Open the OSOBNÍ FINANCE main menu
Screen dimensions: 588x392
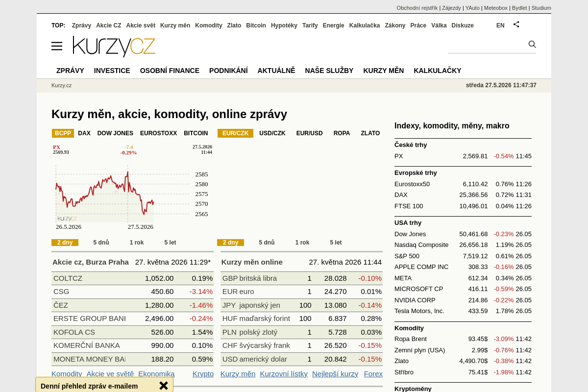[x=170, y=71]
